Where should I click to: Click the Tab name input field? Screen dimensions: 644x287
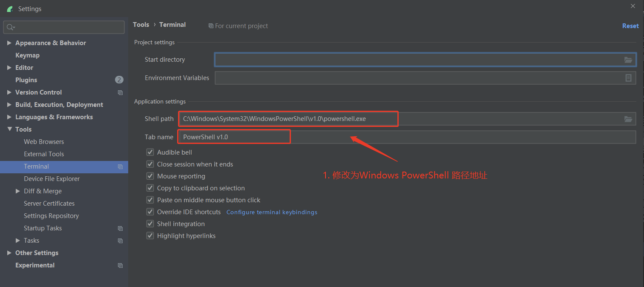click(x=234, y=137)
